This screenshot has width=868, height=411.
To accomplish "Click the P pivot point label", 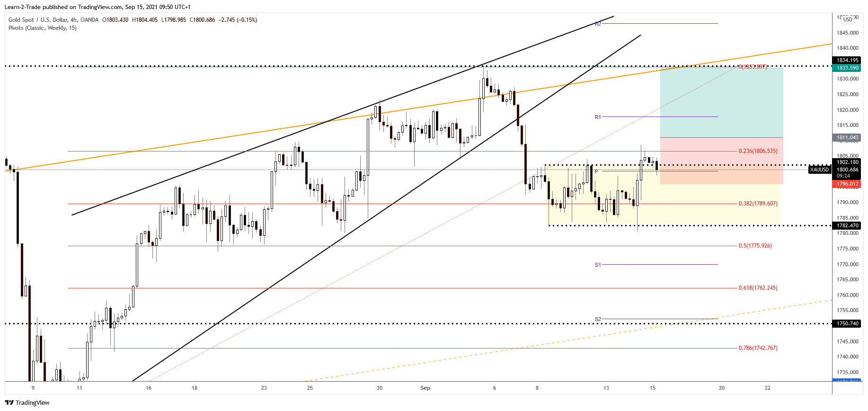I will [596, 171].
